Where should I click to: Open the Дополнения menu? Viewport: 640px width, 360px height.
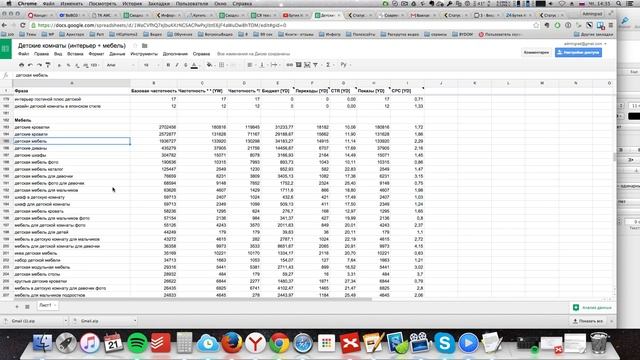175,54
